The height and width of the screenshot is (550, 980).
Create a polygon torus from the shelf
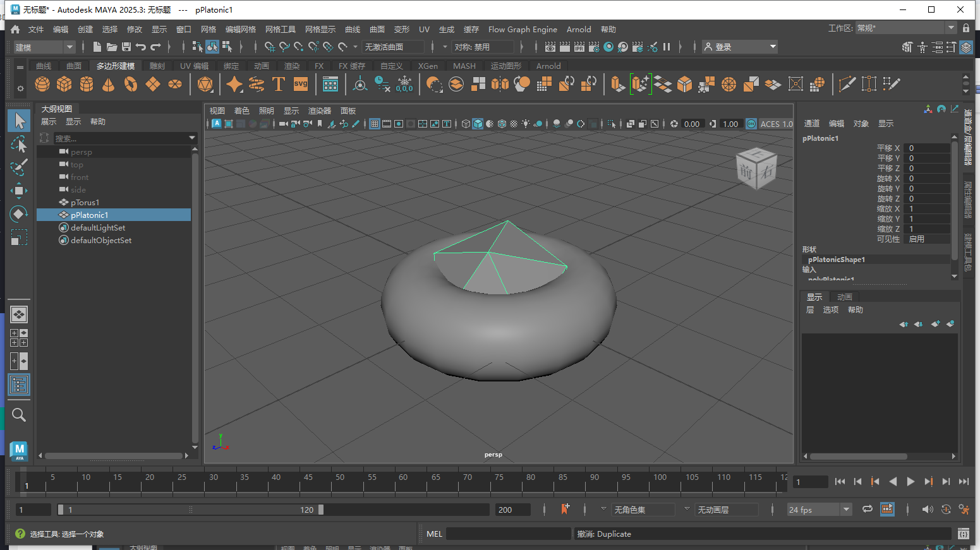(131, 84)
